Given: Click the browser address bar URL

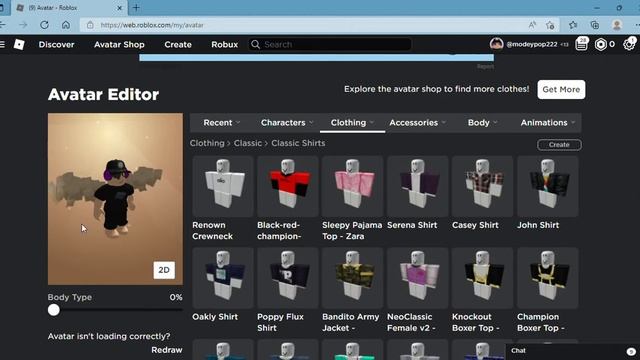Looking at the screenshot, I should pyautogui.click(x=152, y=25).
